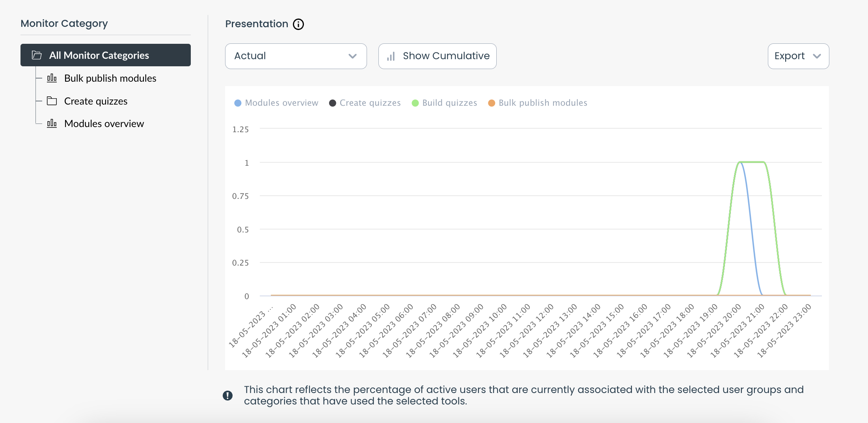Expand the Export dropdown chevron

click(x=817, y=56)
